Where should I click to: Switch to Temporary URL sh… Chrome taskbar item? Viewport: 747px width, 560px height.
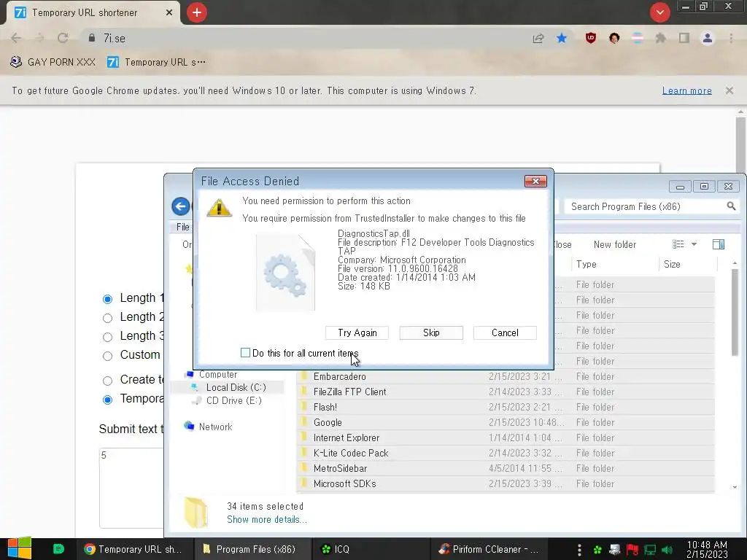[133, 549]
